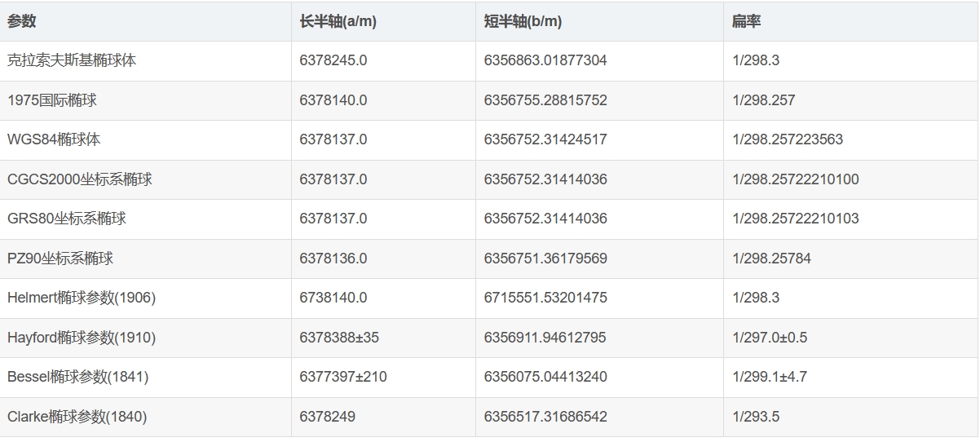Select the WGS84椭球体 cell
Viewport: 980px width, 442px height.
click(x=54, y=139)
